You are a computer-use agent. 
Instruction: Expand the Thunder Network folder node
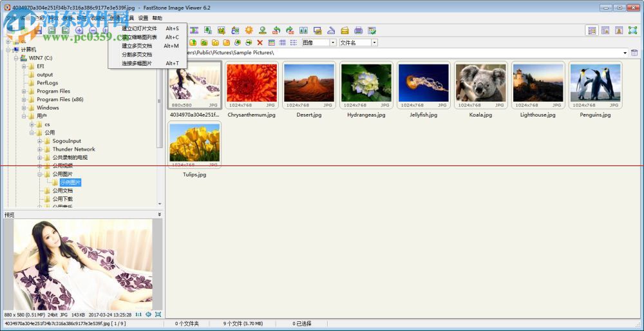pyautogui.click(x=40, y=149)
